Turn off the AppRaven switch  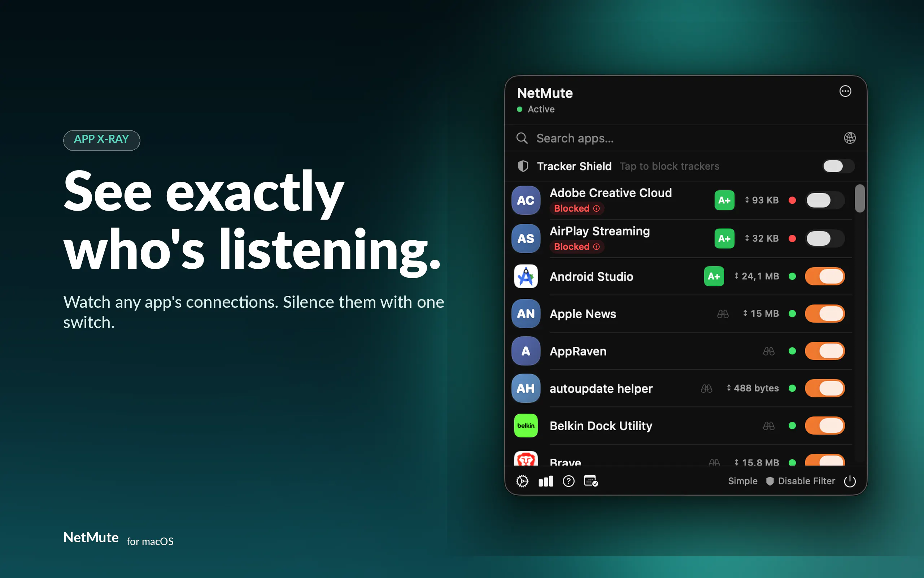click(x=825, y=351)
